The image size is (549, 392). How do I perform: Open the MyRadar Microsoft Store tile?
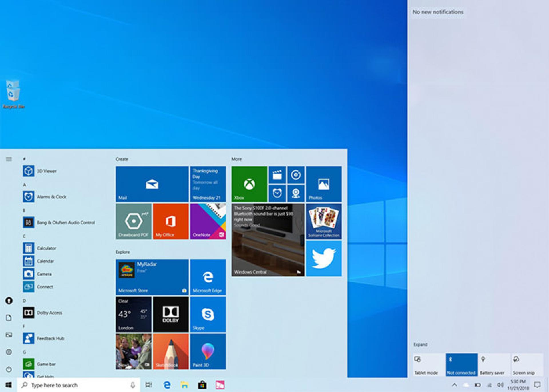coord(152,277)
